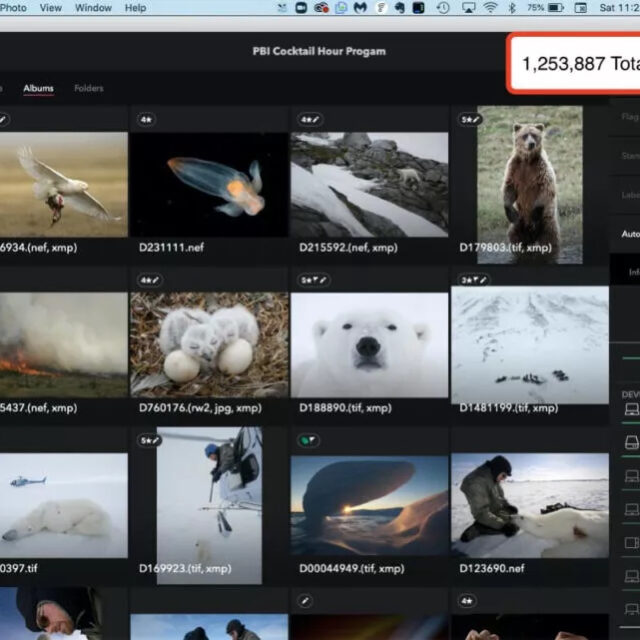Select the standing brown bear thumbnail
Viewport: 640px width, 640px height.
[x=530, y=184]
